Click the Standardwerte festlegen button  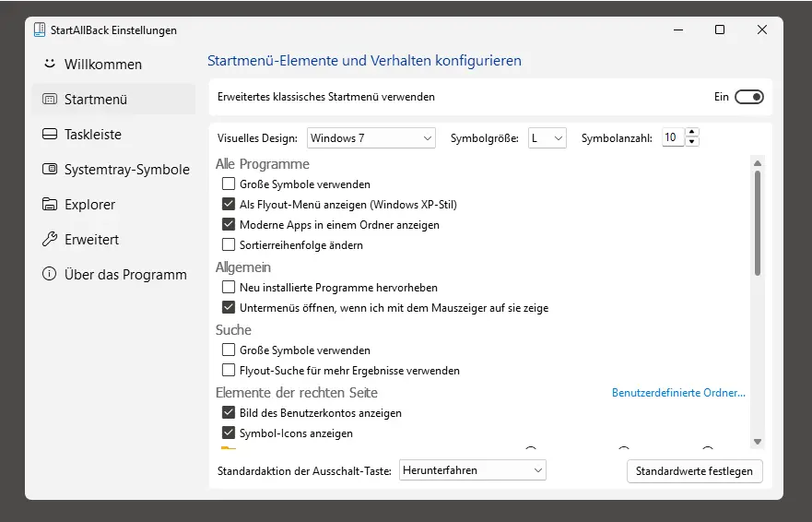(x=694, y=471)
